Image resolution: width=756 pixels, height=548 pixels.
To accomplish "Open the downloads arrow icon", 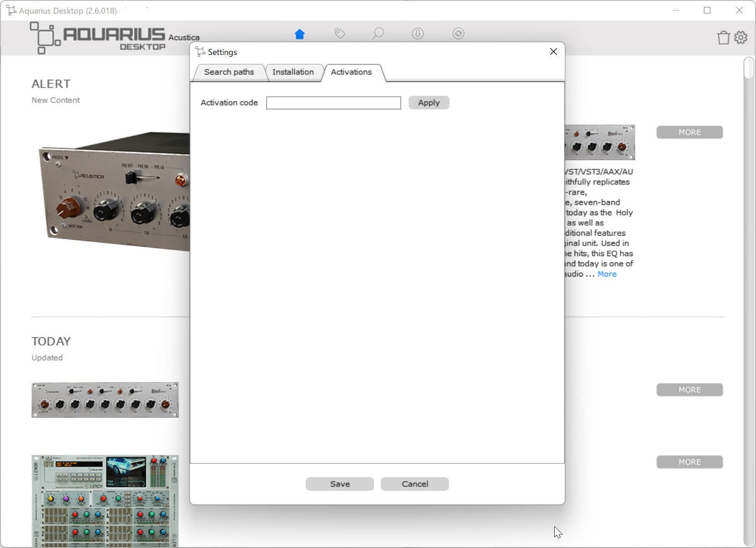I will click(x=418, y=34).
